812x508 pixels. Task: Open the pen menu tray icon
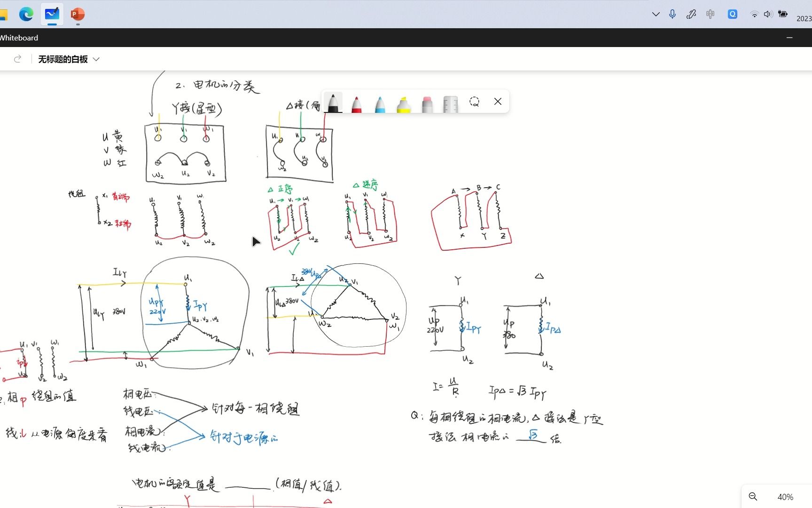[691, 14]
